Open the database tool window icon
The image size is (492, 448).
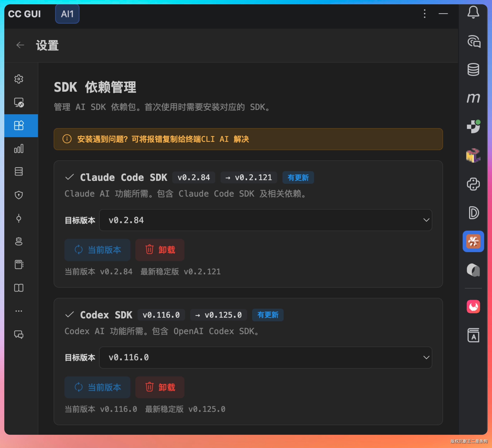click(x=473, y=69)
